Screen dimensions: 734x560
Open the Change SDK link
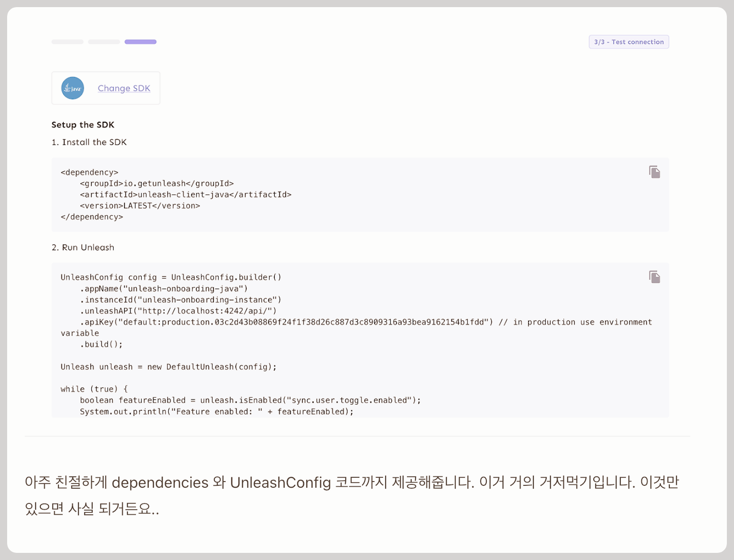point(124,88)
